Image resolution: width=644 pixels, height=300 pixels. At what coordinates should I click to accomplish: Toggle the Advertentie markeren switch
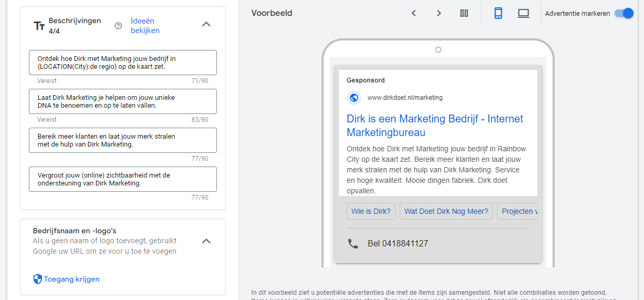pos(624,13)
